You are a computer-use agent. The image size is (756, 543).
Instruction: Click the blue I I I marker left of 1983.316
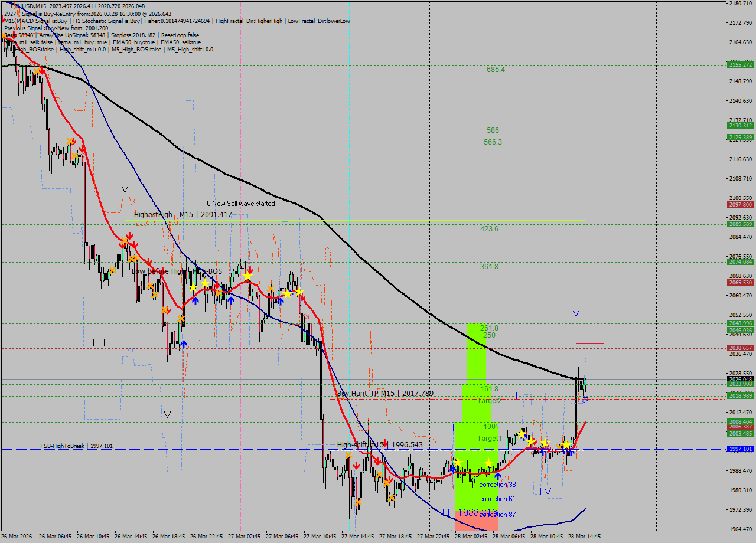pos(448,512)
